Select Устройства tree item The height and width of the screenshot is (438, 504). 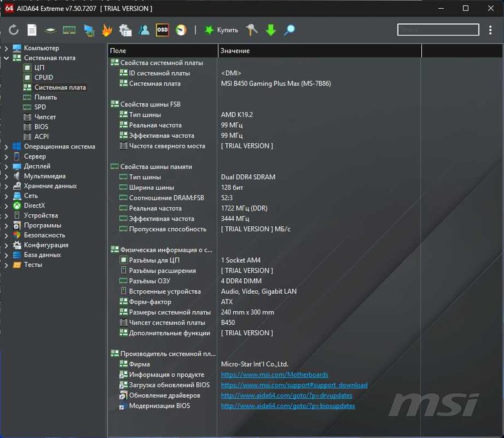(41, 216)
